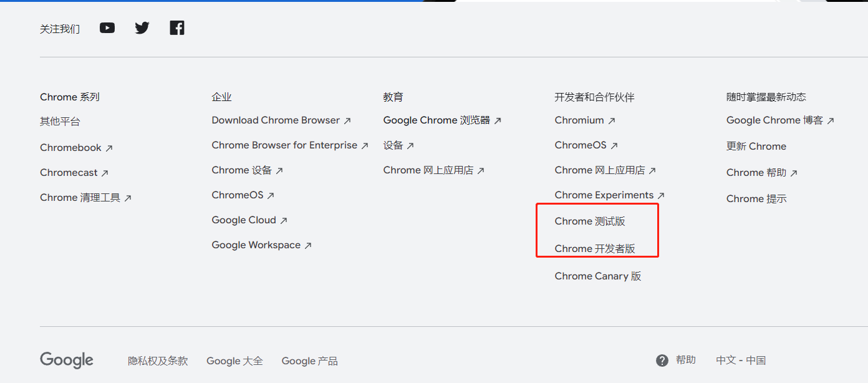Open 隐私权及条款 footer link

(x=158, y=361)
